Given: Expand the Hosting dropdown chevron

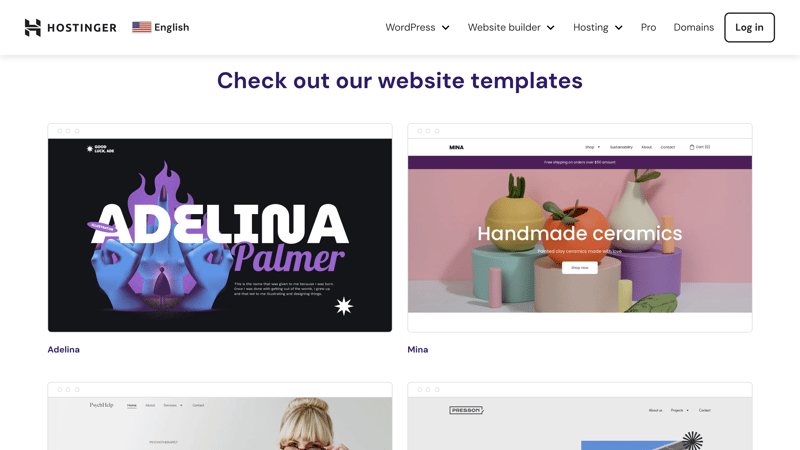Looking at the screenshot, I should pyautogui.click(x=618, y=28).
